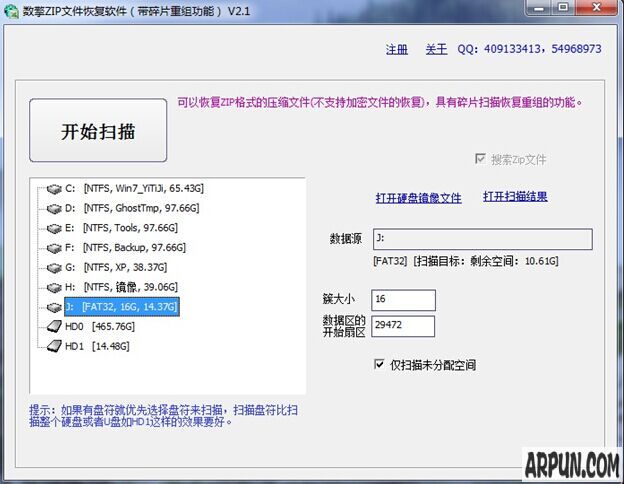This screenshot has width=624, height=484.
Task: Click the drive icon beside F:
Action: click(x=54, y=248)
